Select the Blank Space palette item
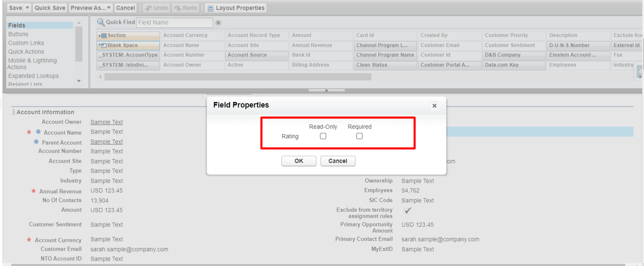This screenshot has width=644, height=266. [x=128, y=45]
